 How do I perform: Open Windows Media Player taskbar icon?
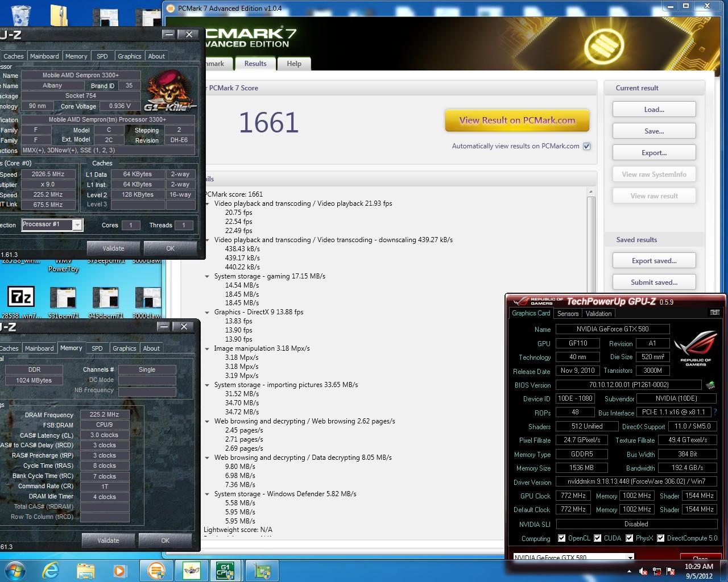[119, 571]
